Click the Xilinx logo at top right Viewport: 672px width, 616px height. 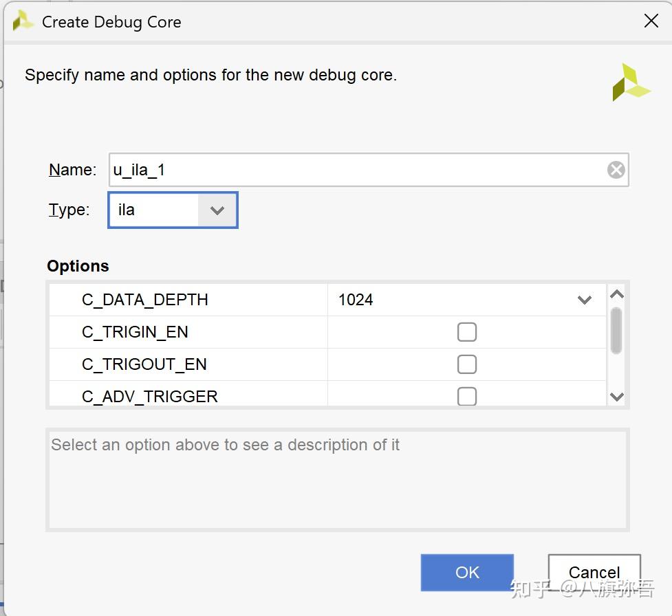[x=630, y=82]
